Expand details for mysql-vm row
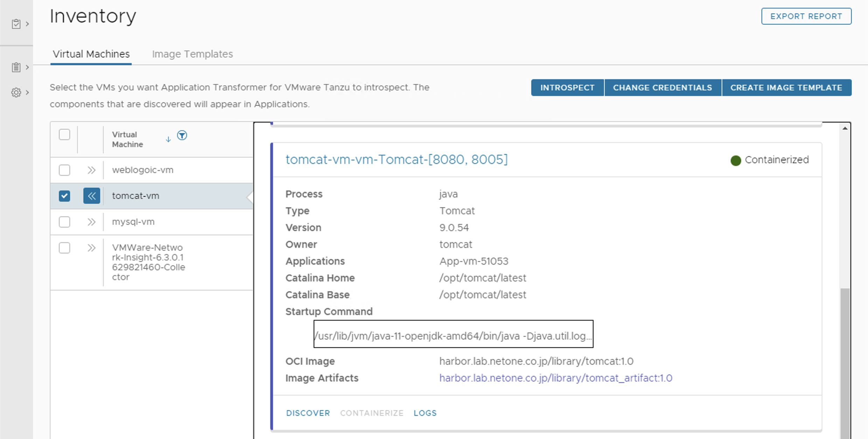Viewport: 868px width, 439px height. [x=91, y=222]
